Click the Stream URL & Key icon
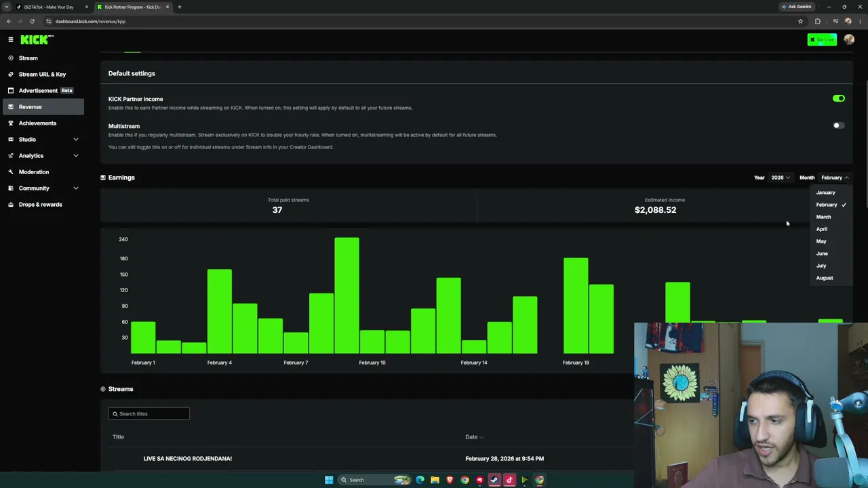Viewport: 868px width, 488px height. (11, 75)
